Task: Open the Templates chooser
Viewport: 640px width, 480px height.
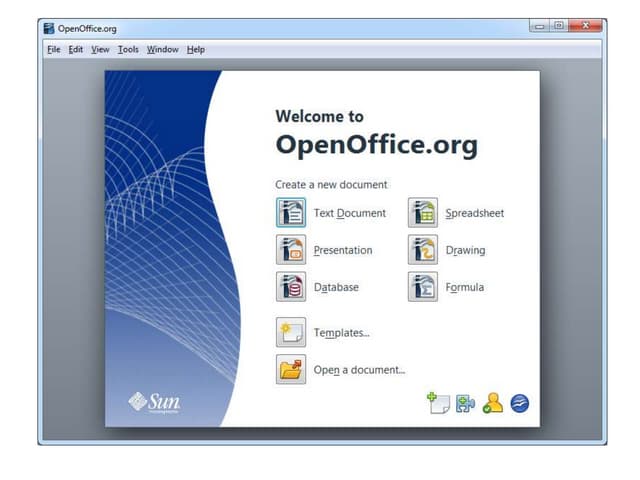Action: (x=291, y=332)
